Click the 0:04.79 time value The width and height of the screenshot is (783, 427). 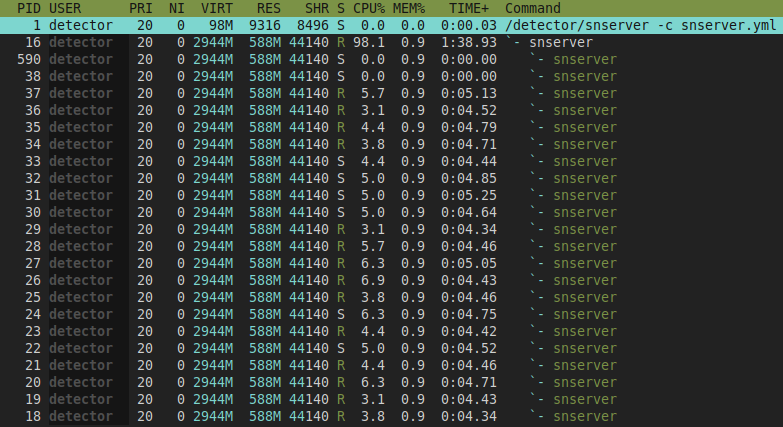(468, 127)
